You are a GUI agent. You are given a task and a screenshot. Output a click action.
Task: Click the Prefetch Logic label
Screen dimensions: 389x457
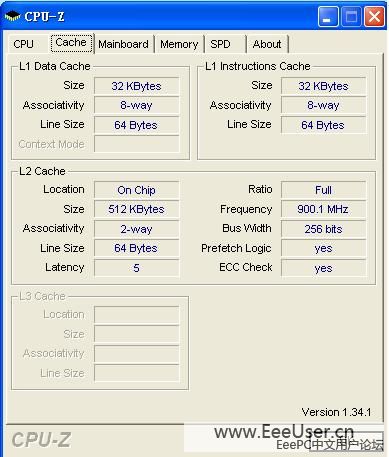[236, 248]
